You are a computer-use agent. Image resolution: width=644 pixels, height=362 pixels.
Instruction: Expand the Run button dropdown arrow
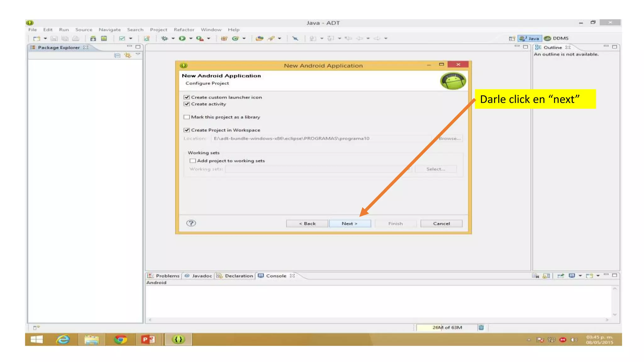coord(191,38)
